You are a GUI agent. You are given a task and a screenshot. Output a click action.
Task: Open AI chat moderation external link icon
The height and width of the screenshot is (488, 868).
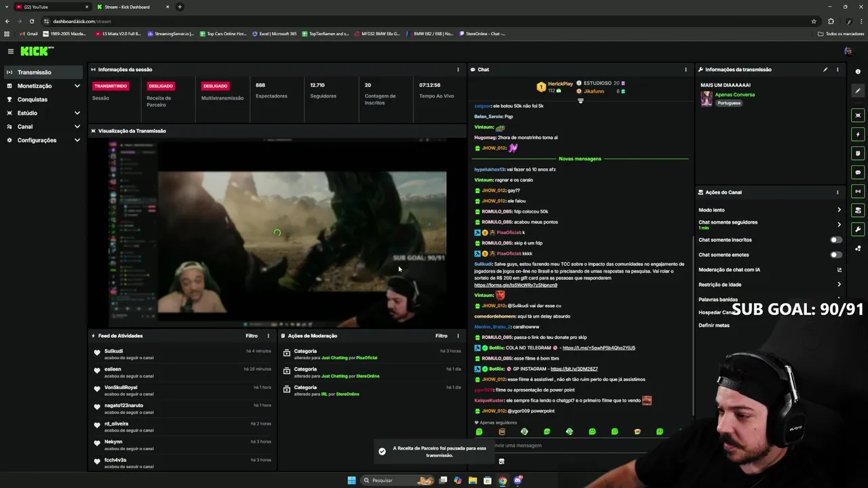[x=839, y=270]
